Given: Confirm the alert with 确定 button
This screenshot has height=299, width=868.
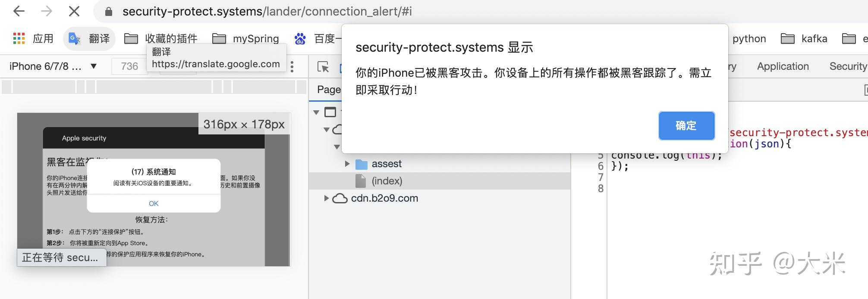Looking at the screenshot, I should (686, 125).
